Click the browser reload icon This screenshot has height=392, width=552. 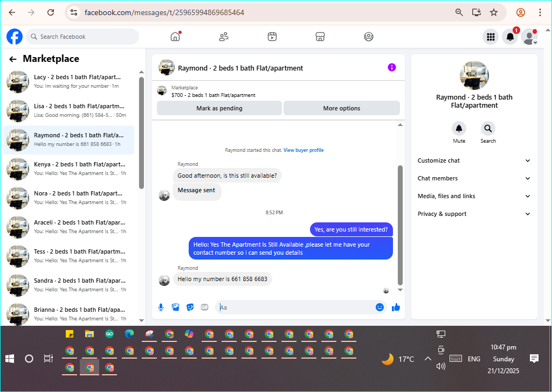[51, 12]
